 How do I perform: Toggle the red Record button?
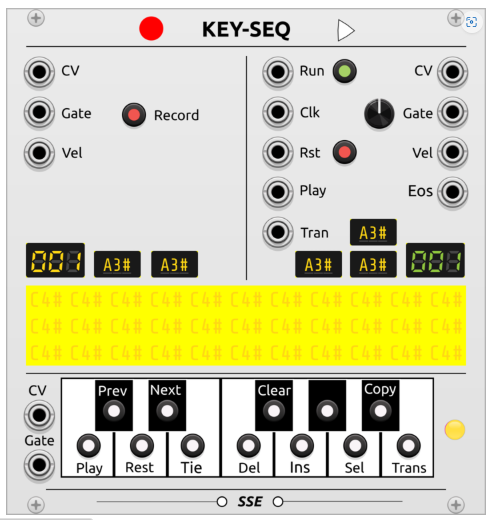click(134, 115)
